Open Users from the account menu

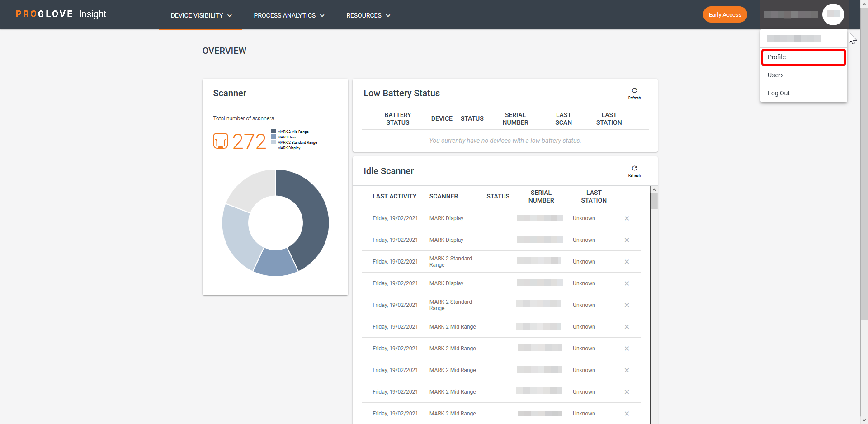click(x=803, y=75)
